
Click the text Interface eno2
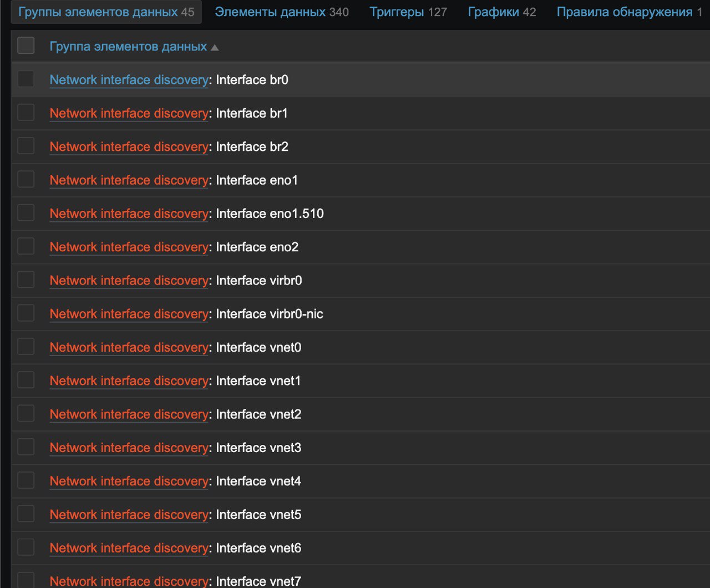[257, 247]
